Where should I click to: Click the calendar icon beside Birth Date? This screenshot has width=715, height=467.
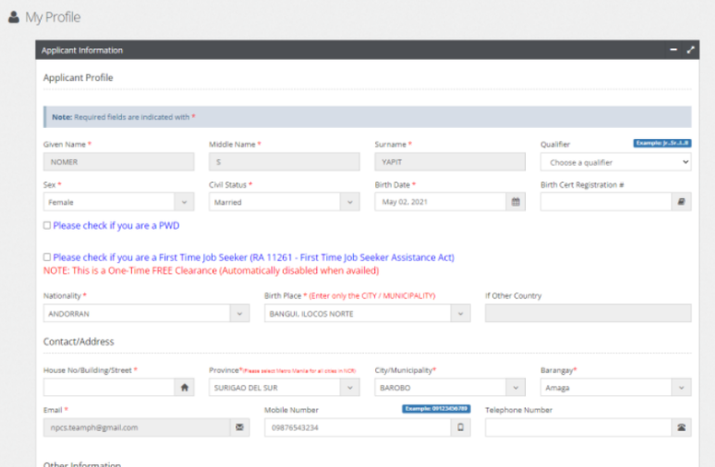pos(516,202)
